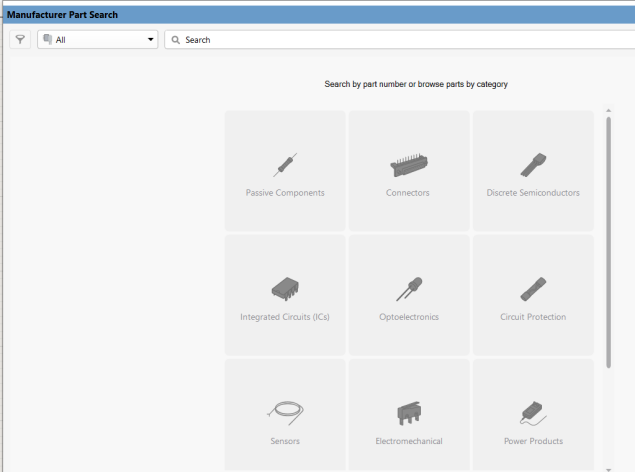Click the Manufacturer Part Search title bar

coord(300,14)
